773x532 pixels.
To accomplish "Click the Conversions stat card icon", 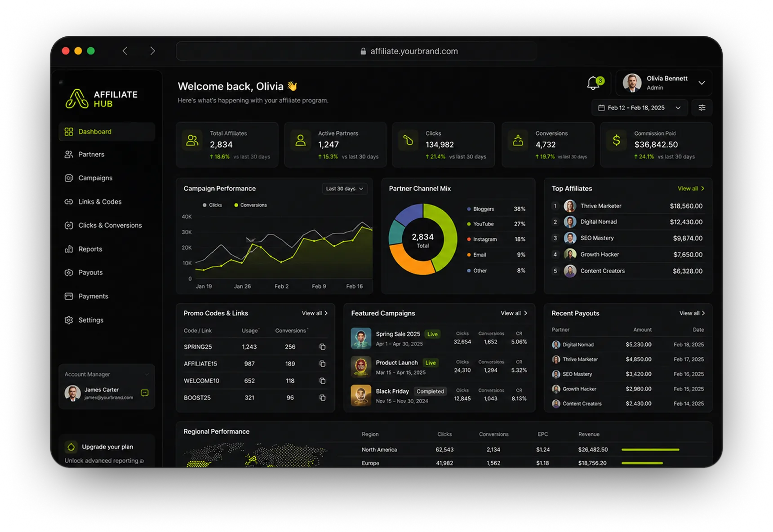I will pyautogui.click(x=518, y=141).
